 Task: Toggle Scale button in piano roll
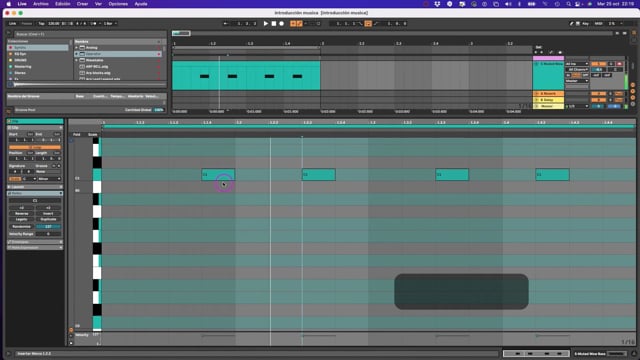pos(93,134)
